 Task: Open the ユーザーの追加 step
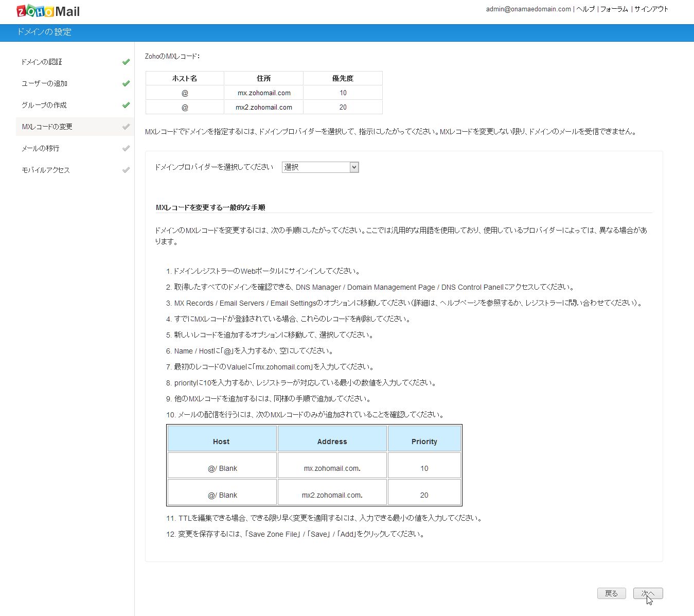pos(44,83)
